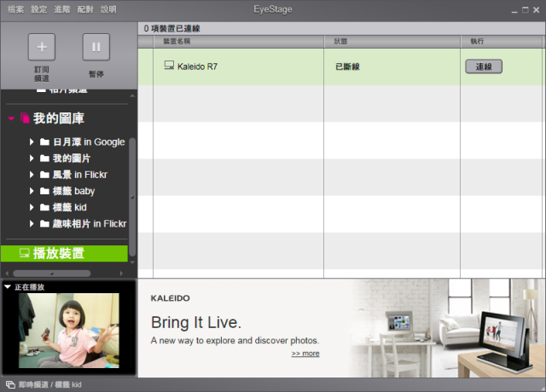Expand the 標籤 baby folder
The image size is (546, 392).
[32, 191]
